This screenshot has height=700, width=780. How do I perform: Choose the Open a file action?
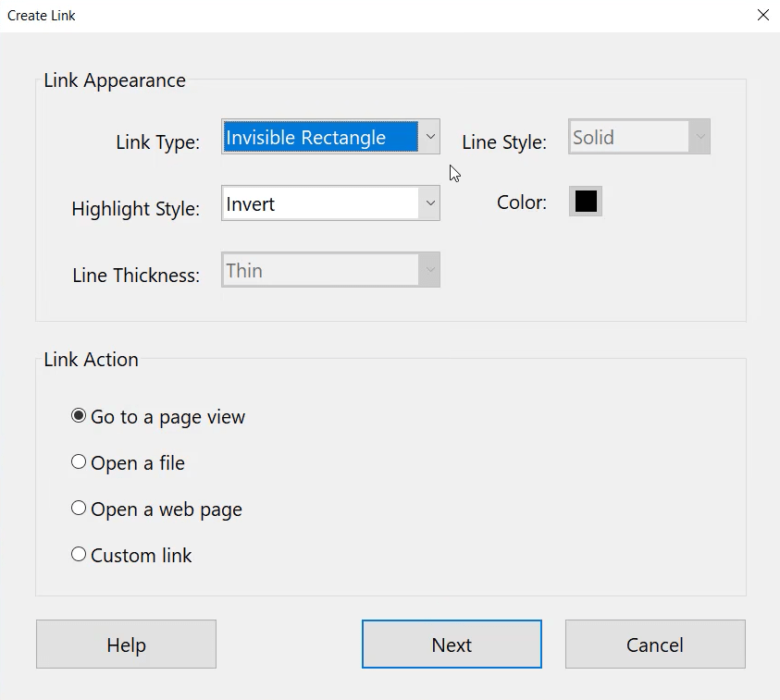pyautogui.click(x=79, y=461)
